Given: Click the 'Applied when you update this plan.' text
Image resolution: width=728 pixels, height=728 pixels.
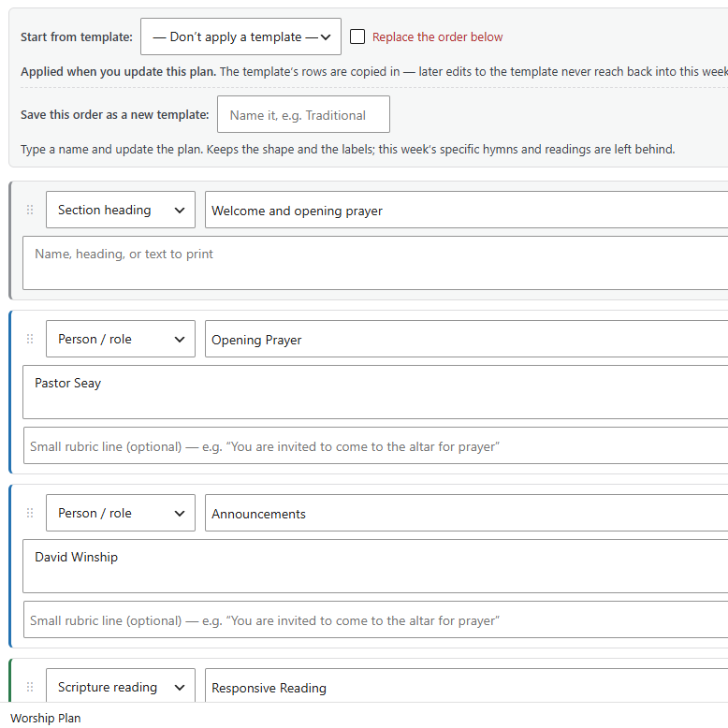Looking at the screenshot, I should tap(119, 71).
